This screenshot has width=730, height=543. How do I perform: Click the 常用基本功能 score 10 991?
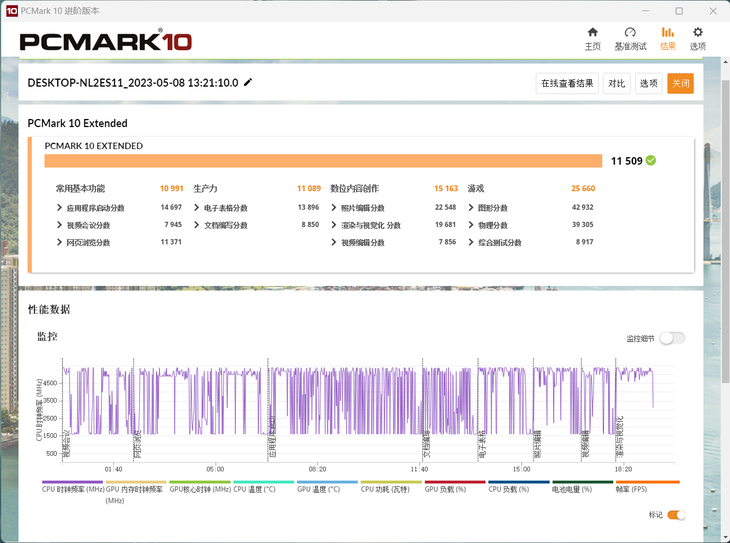coord(171,188)
